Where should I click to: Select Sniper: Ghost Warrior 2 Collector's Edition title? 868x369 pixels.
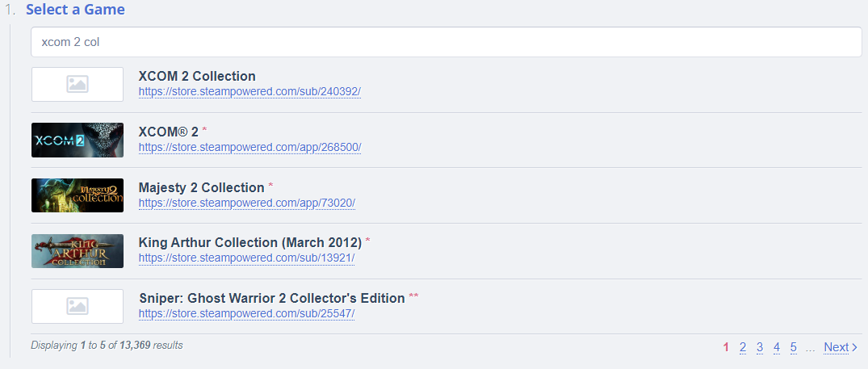(x=272, y=298)
